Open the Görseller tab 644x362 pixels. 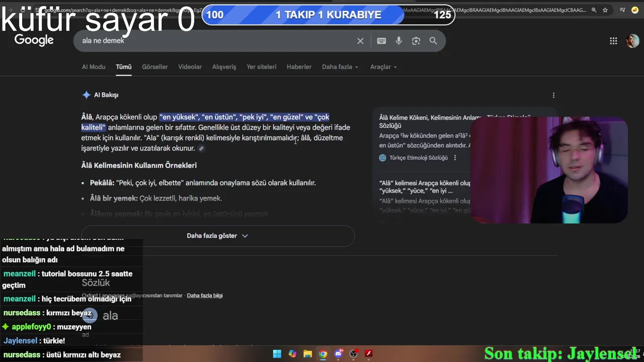tap(155, 67)
